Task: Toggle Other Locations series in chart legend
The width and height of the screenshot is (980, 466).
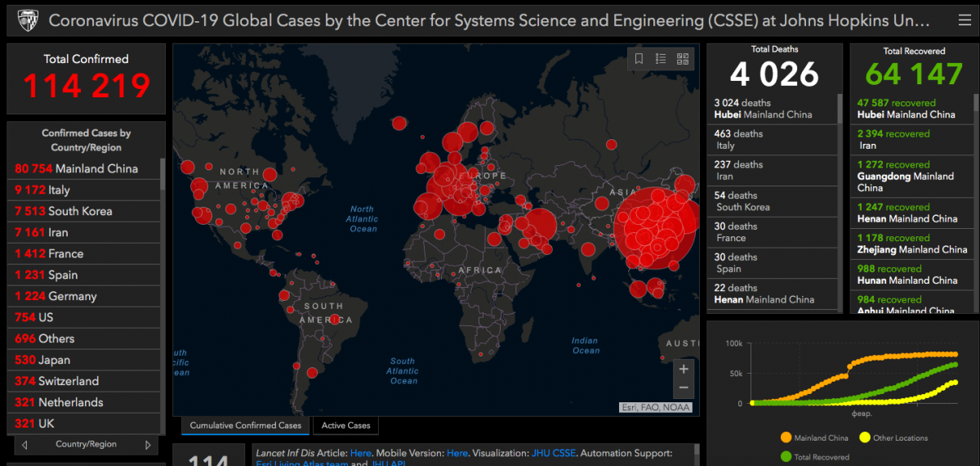Action: 893,437
